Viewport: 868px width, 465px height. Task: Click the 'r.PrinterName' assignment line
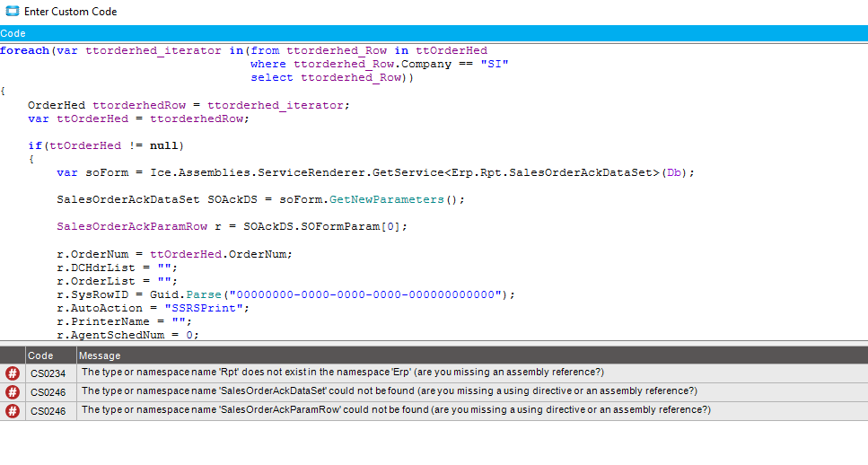[124, 321]
